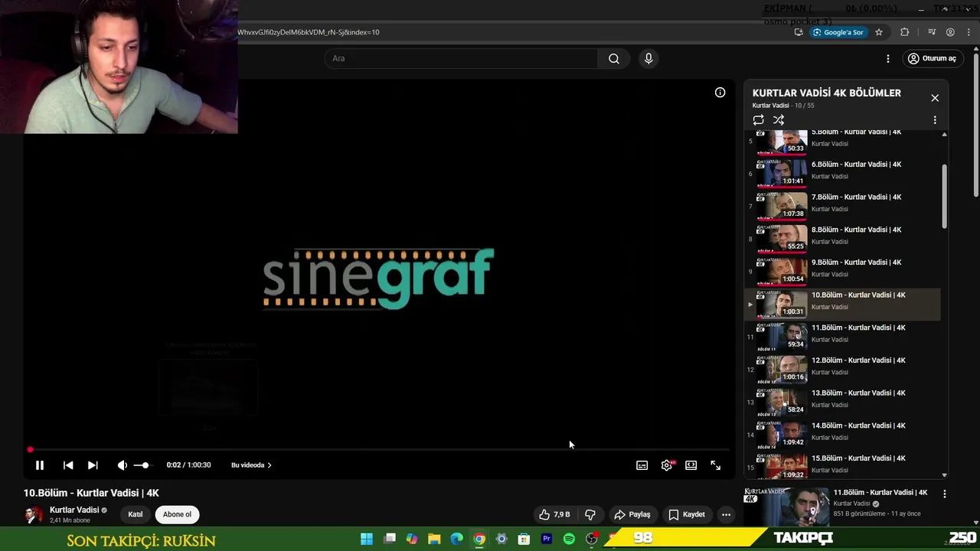Skip to the next video
This screenshot has width=980, height=551.
coord(93,465)
